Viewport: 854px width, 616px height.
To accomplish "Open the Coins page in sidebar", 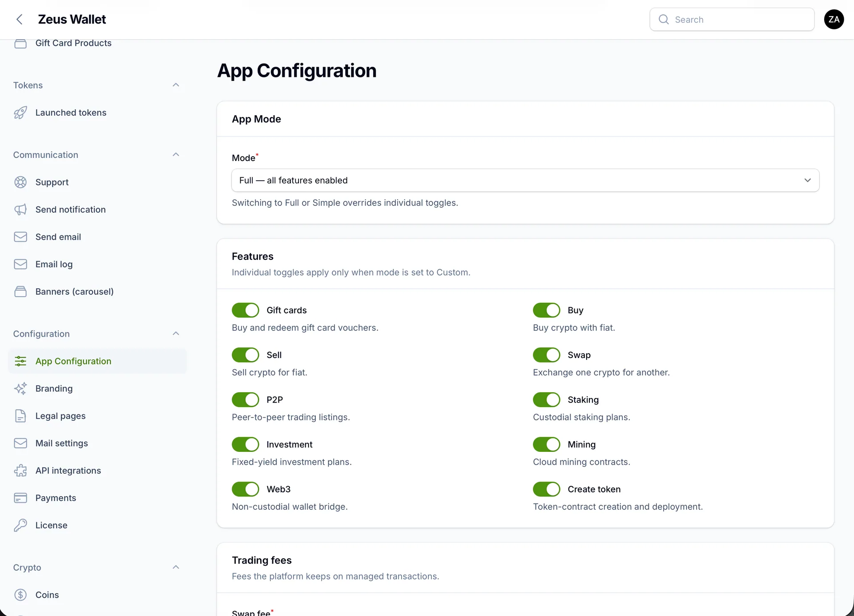I will (x=97, y=595).
